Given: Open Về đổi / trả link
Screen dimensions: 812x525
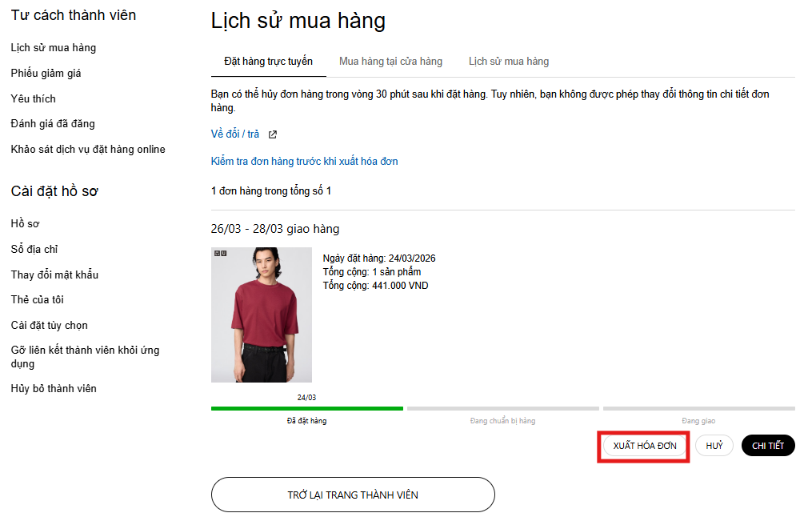Looking at the screenshot, I should [235, 134].
